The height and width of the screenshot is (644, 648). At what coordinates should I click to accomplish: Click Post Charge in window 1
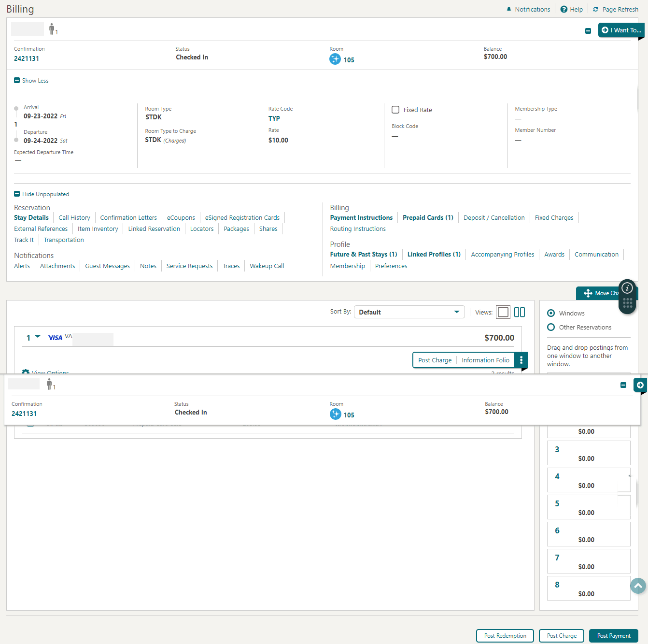pyautogui.click(x=435, y=360)
